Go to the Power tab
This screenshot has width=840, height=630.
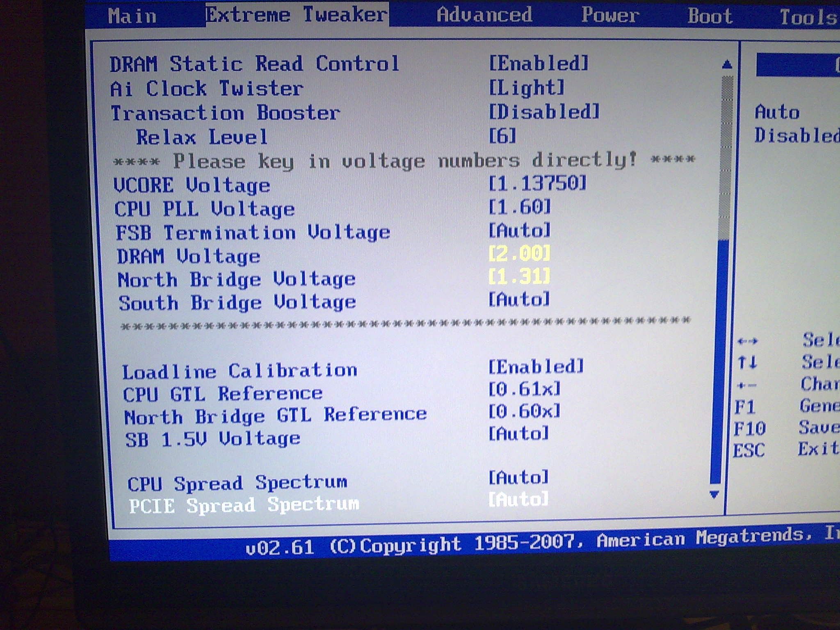pos(610,15)
